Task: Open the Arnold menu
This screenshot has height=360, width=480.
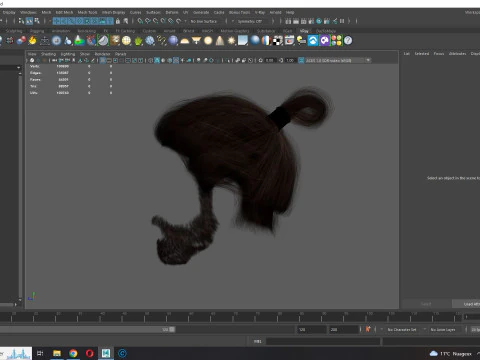Action: [275, 12]
